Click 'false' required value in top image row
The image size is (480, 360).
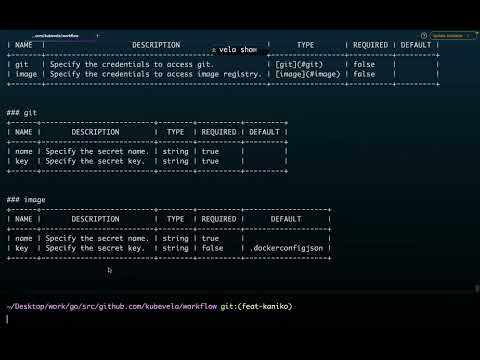click(364, 74)
